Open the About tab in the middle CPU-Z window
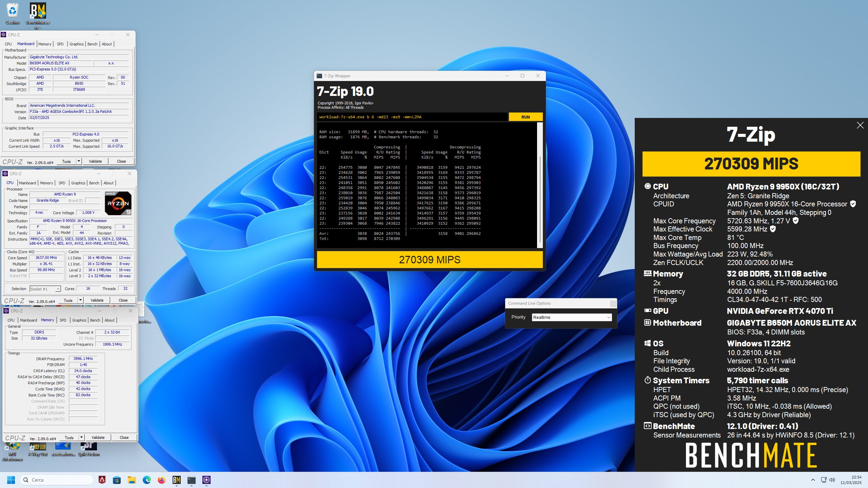The width and height of the screenshot is (868, 488). 108,183
